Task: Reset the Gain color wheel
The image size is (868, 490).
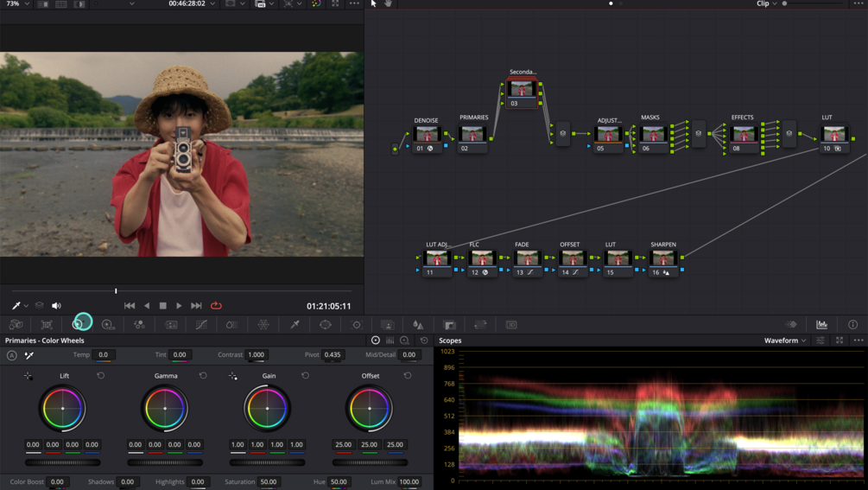Action: (x=305, y=375)
